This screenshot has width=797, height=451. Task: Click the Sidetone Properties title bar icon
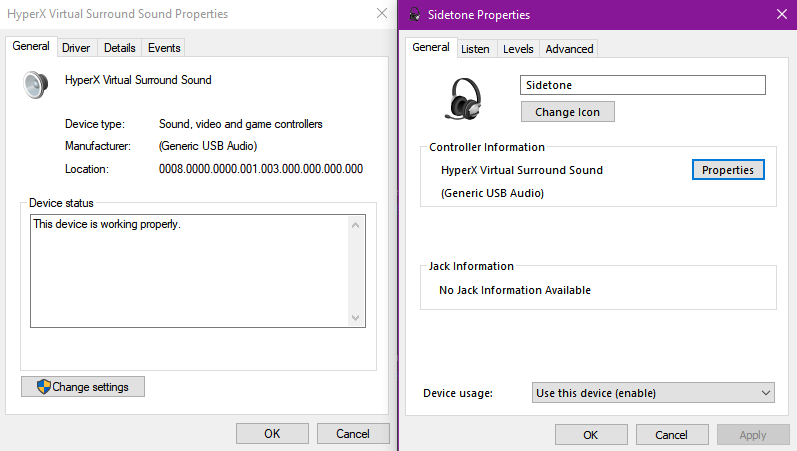(x=413, y=15)
